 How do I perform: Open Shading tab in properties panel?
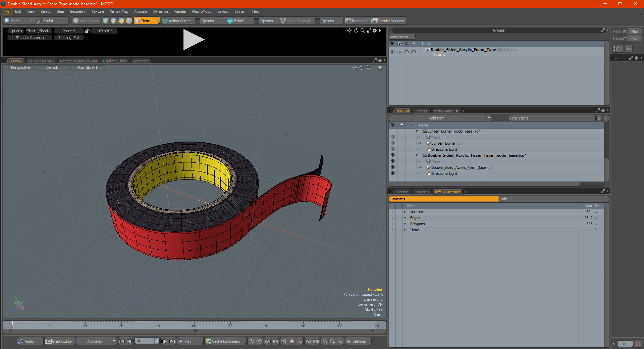click(401, 192)
